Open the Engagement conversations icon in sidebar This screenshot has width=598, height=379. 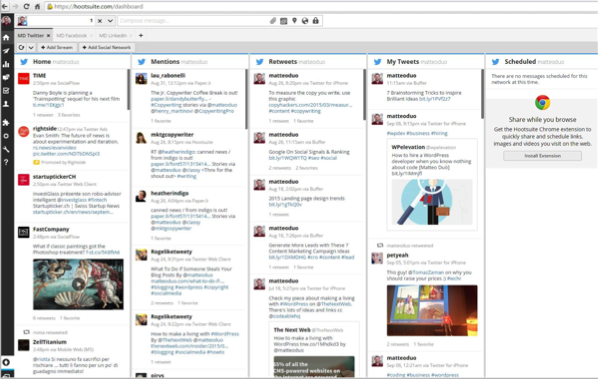(x=6, y=77)
